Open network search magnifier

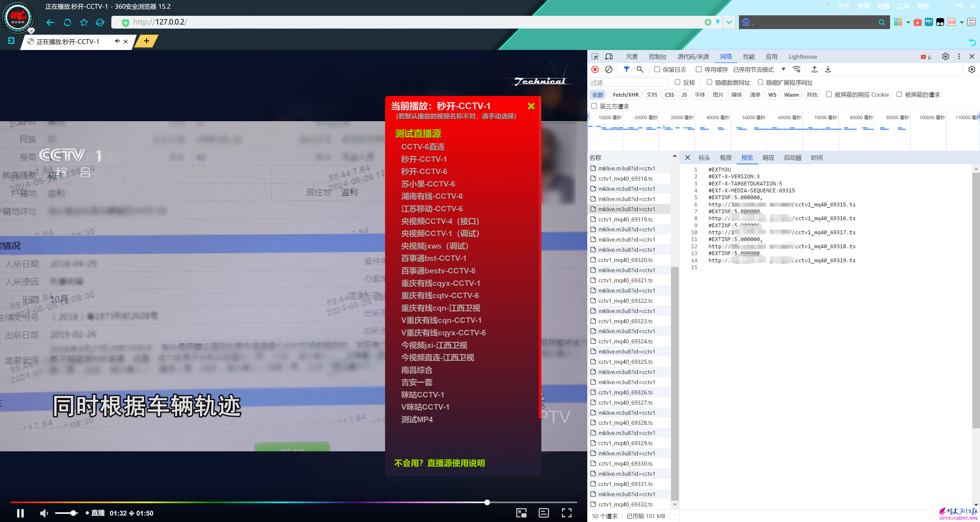(x=640, y=69)
